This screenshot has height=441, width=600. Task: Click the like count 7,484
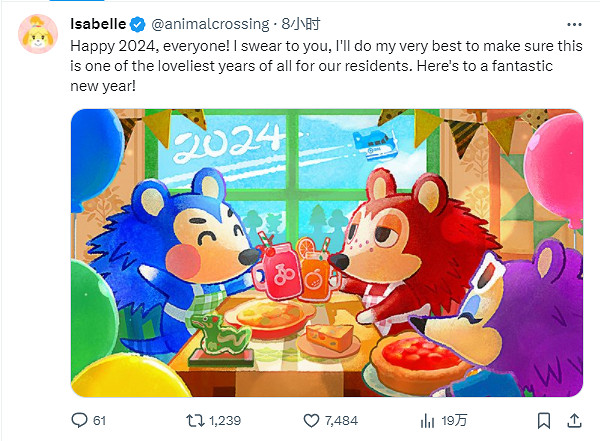[x=342, y=420]
